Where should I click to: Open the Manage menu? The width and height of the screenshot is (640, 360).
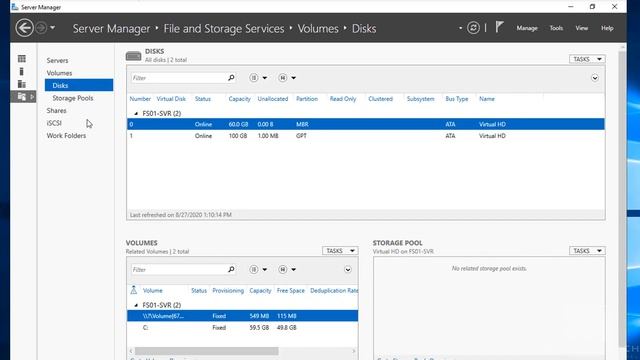pos(527,28)
